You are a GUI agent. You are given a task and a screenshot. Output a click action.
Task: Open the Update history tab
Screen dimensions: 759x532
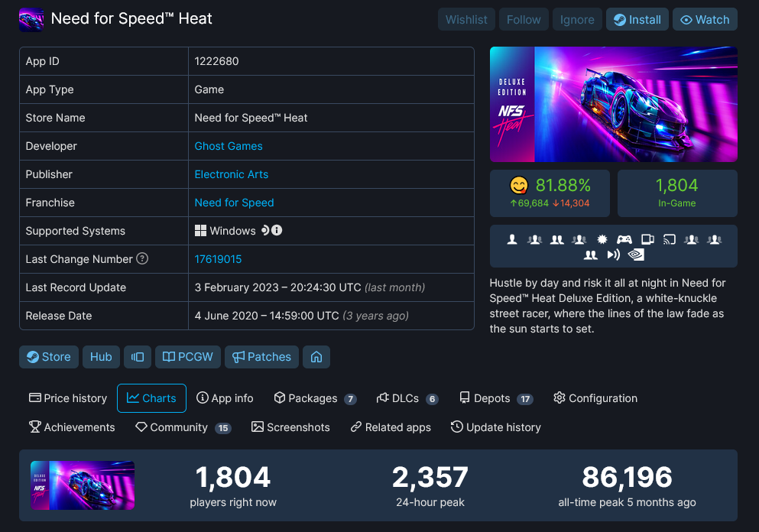click(x=495, y=427)
